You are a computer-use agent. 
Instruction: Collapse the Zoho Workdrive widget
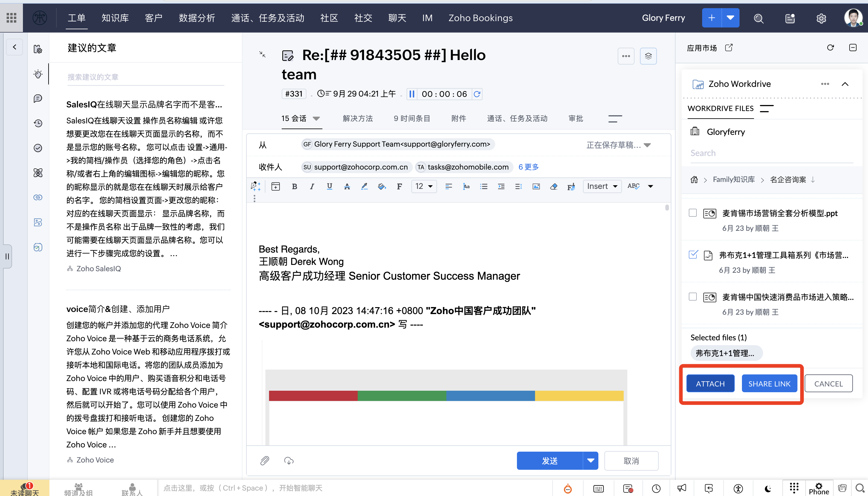pyautogui.click(x=845, y=84)
